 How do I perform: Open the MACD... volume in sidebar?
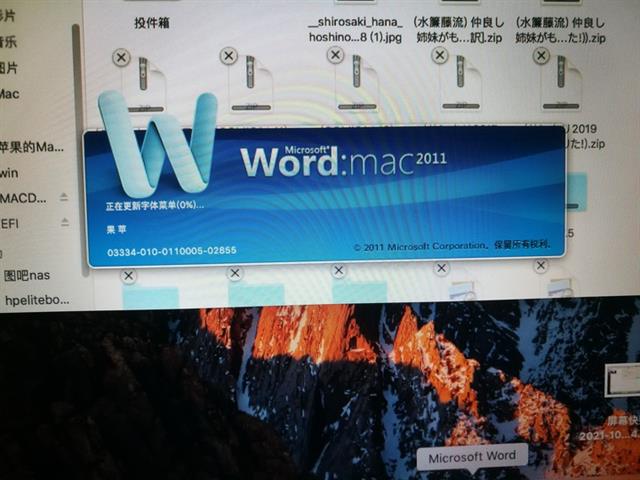pos(23,199)
